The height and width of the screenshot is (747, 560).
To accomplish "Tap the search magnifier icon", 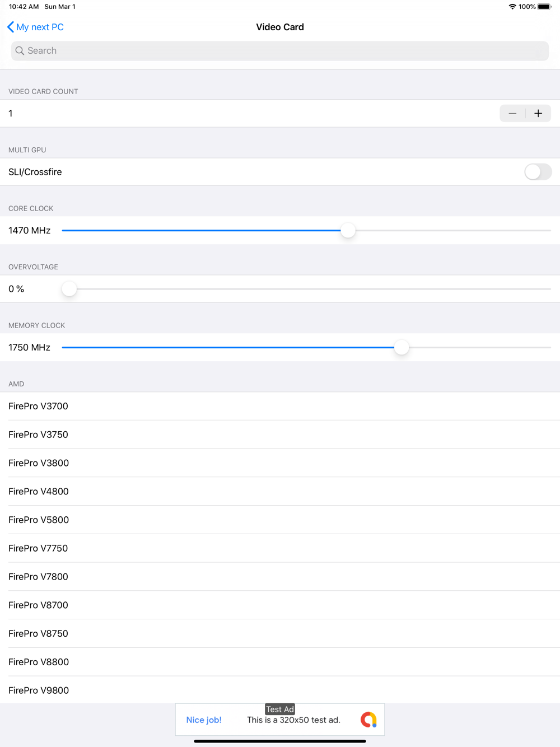I will (x=20, y=50).
